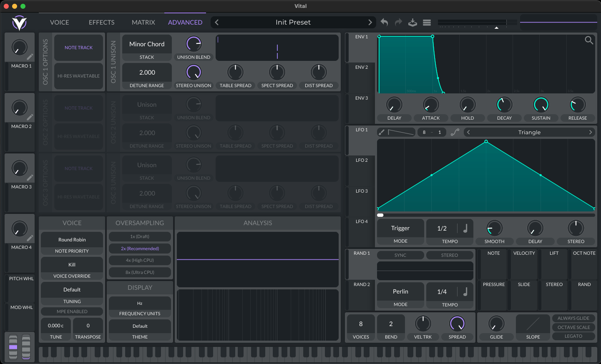The image size is (601, 364).
Task: Go to the next preset with the right arrow
Action: (370, 23)
